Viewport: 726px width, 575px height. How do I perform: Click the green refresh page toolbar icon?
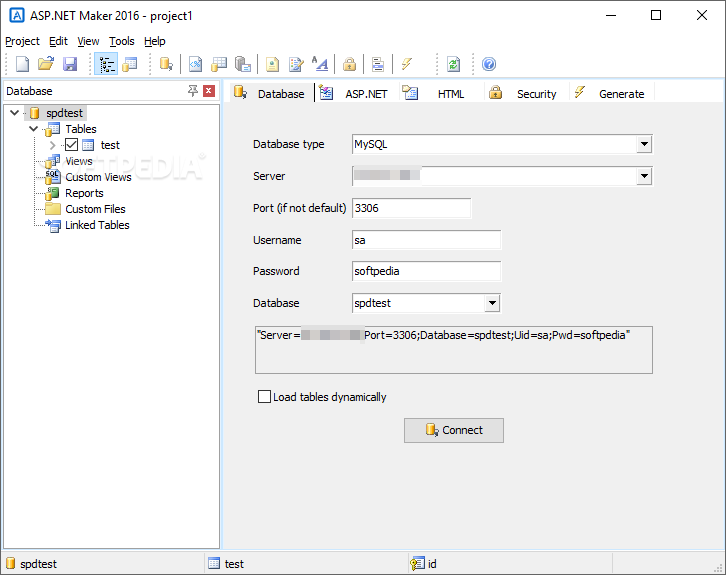point(453,64)
